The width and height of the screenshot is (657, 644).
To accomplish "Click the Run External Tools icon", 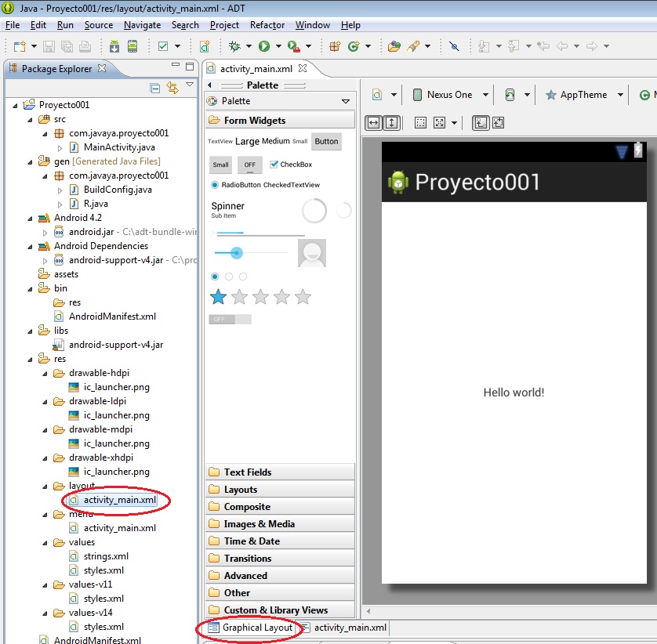I will tap(294, 46).
